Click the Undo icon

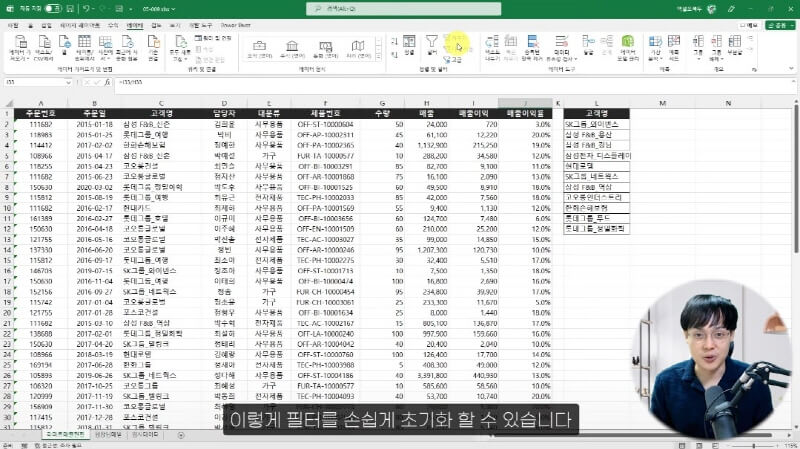(86, 9)
